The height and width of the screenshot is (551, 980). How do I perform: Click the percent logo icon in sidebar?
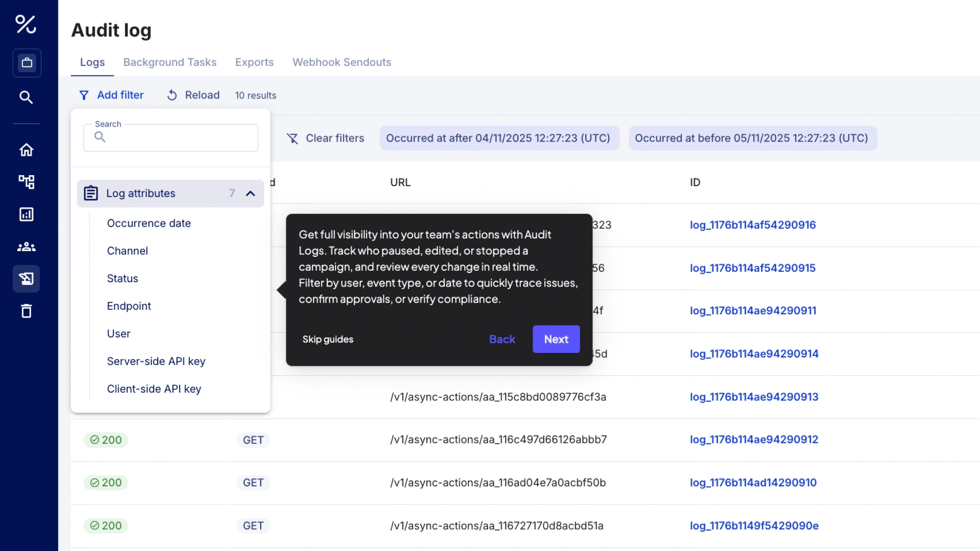[x=26, y=24]
